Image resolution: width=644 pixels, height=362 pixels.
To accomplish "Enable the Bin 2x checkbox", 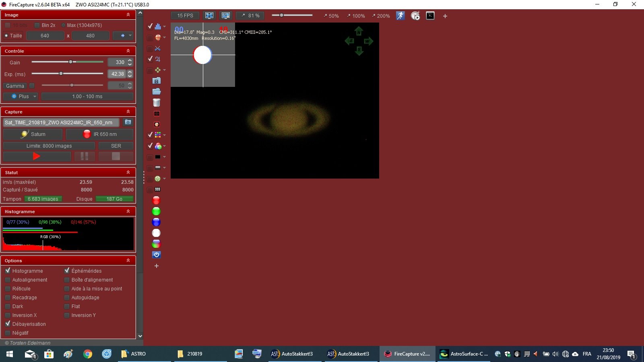I will tap(37, 25).
